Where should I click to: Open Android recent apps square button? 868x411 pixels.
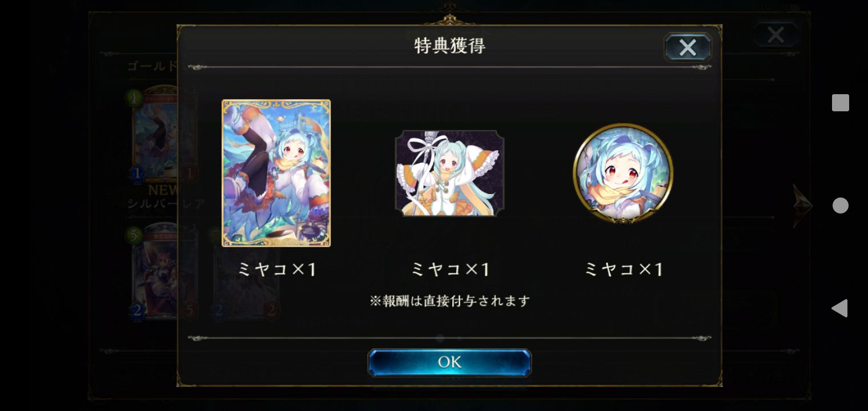tap(840, 103)
